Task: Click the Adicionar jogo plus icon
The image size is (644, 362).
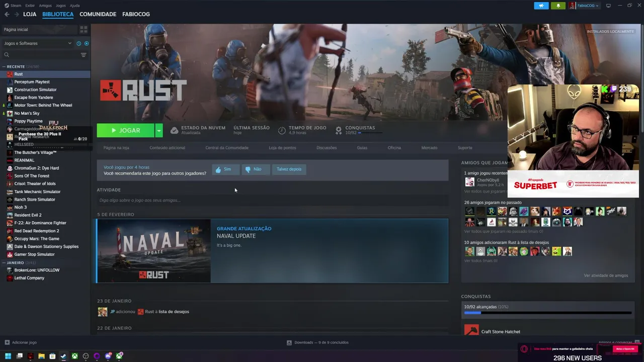Action: tap(7, 342)
